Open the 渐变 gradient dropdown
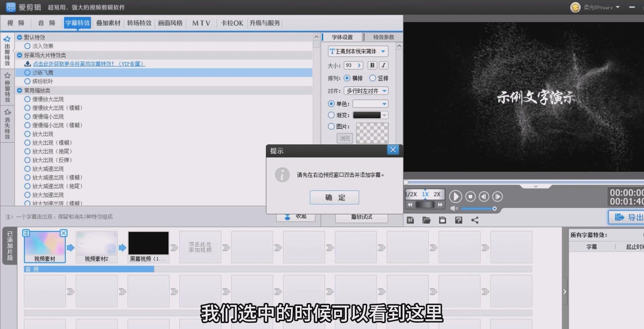Image resolution: width=644 pixels, height=329 pixels. pyautogui.click(x=384, y=115)
